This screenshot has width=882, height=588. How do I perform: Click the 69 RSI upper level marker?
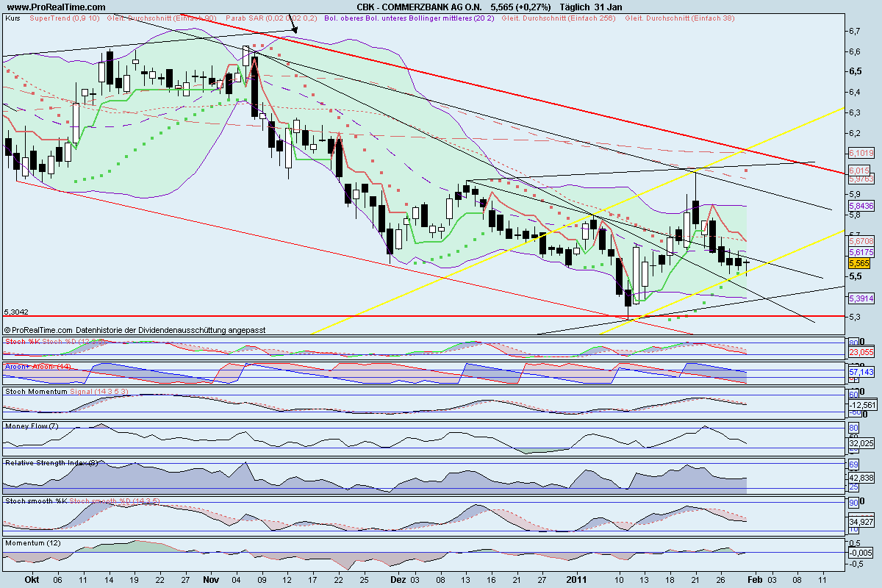(853, 465)
